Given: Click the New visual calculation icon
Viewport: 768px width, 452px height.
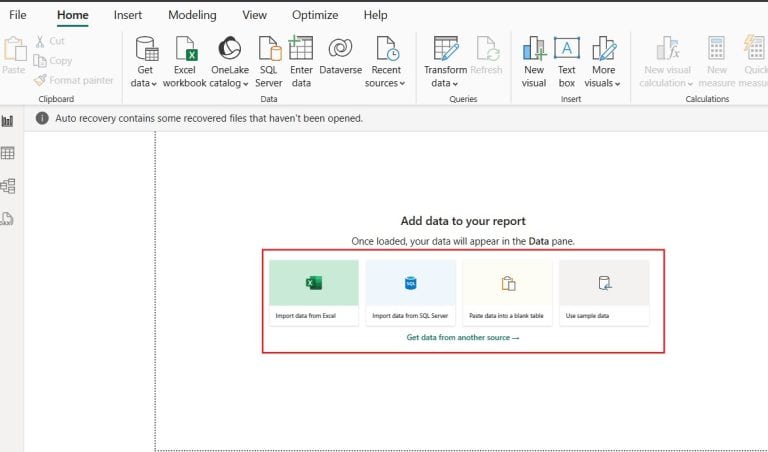Looking at the screenshot, I should coord(668,48).
